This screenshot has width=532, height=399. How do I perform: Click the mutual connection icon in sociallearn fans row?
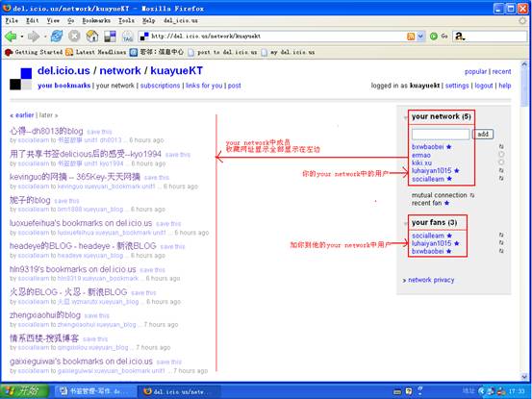click(501, 235)
